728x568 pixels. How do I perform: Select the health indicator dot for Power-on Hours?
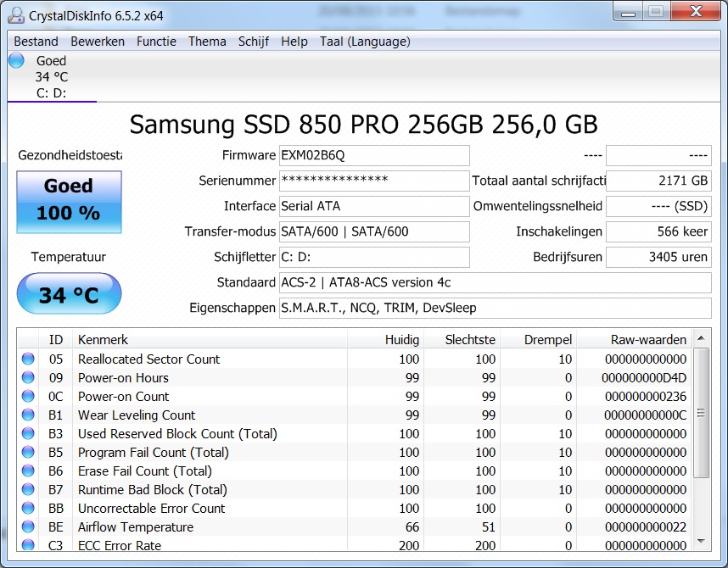26,378
